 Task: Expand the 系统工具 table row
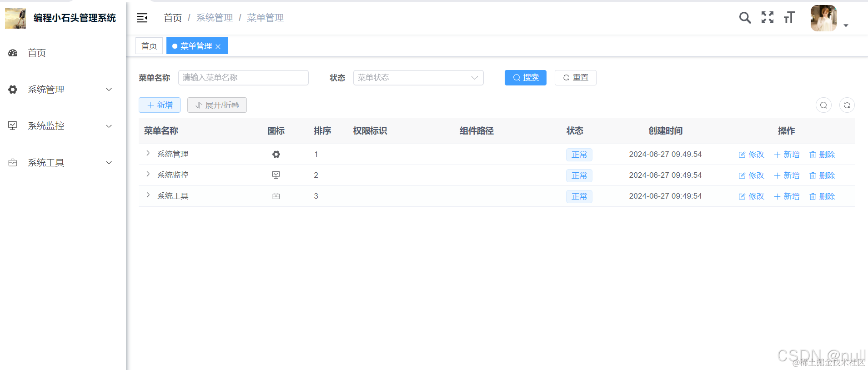[148, 195]
